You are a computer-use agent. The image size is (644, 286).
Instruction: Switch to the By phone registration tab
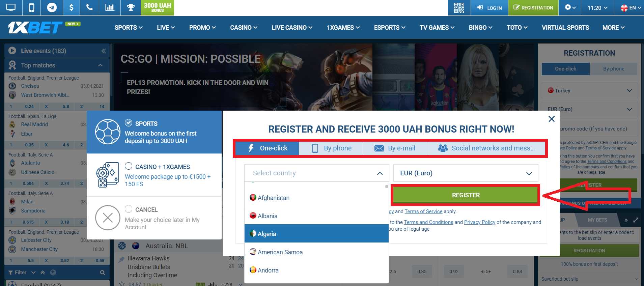pos(331,148)
